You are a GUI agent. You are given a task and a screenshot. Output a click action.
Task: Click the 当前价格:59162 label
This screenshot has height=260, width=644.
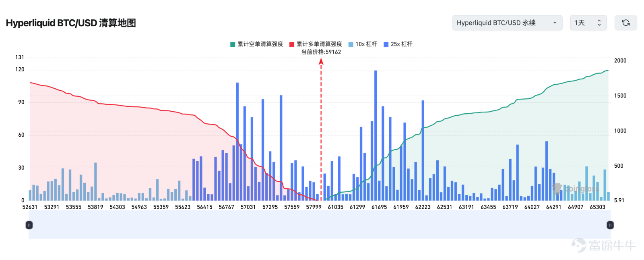(x=321, y=52)
